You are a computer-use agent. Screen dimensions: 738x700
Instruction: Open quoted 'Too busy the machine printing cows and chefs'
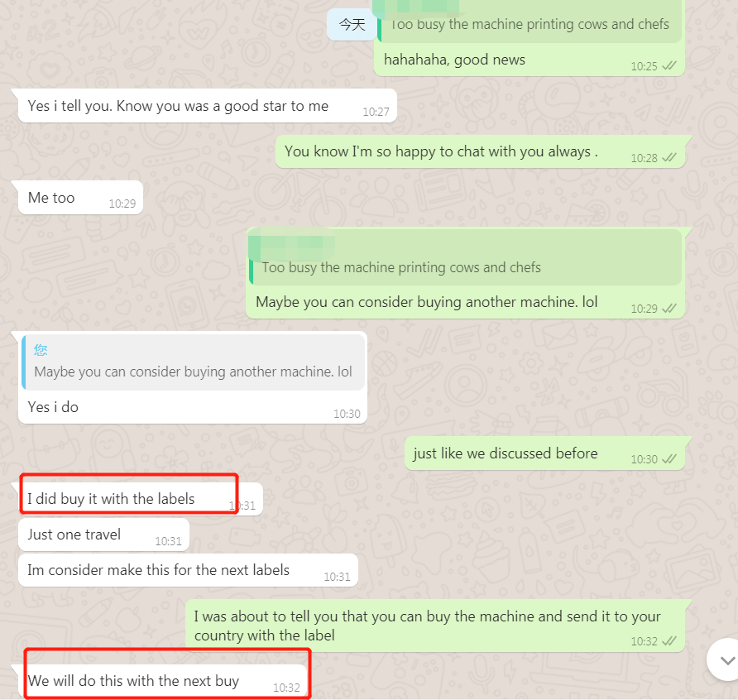coord(465,257)
